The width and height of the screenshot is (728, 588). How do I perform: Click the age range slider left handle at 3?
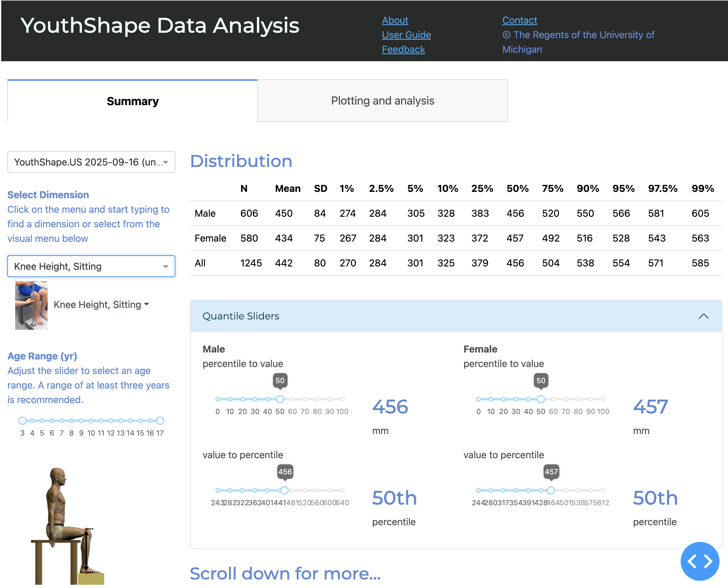point(22,421)
